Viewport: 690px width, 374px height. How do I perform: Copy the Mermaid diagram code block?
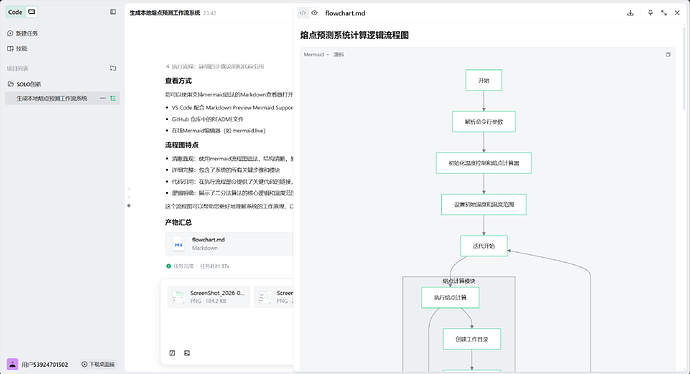[668, 55]
